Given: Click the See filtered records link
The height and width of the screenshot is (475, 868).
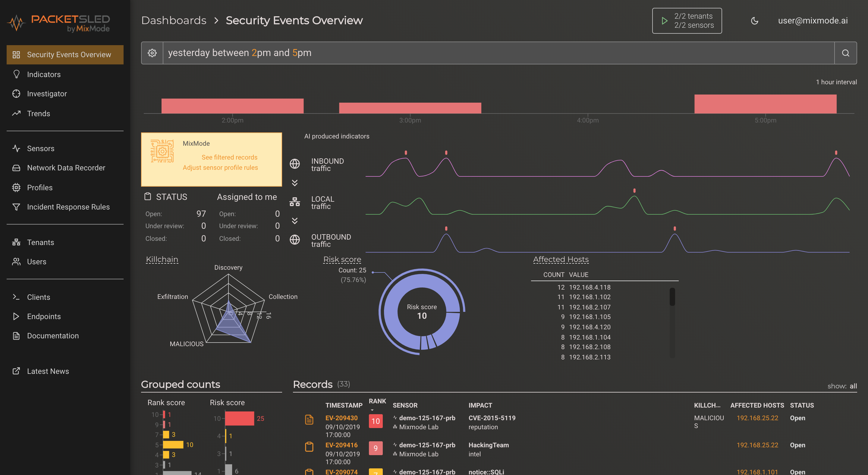Looking at the screenshot, I should point(229,157).
